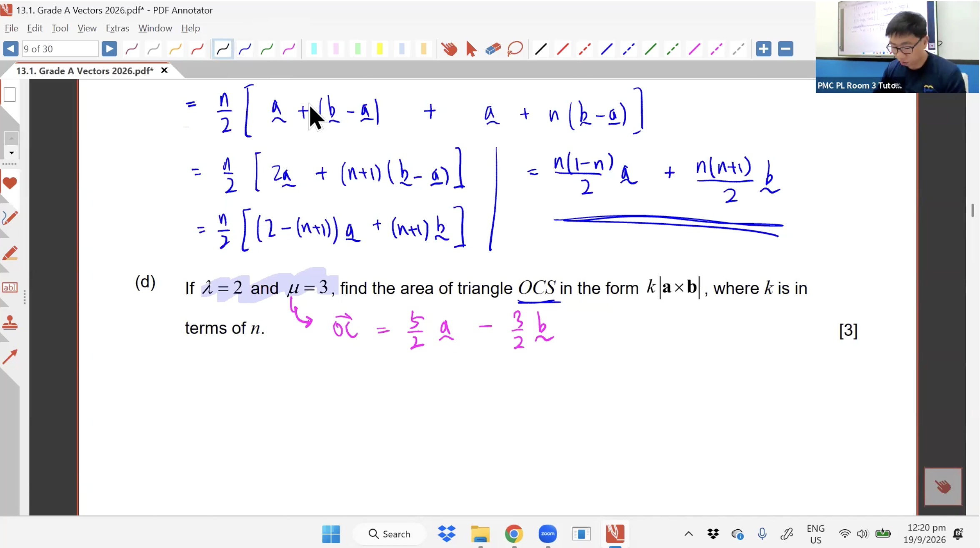Screen dimensions: 980x548
Task: Select the hand pan tool
Action: click(x=450, y=49)
